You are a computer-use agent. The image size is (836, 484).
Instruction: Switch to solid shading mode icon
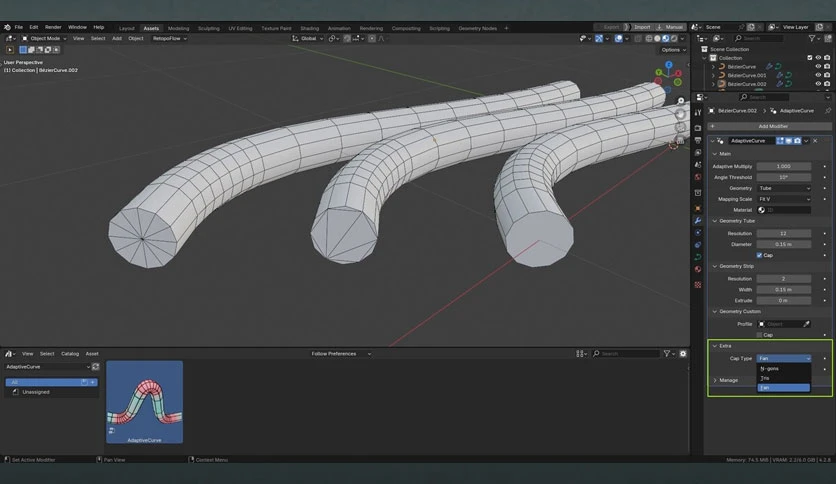[657, 38]
